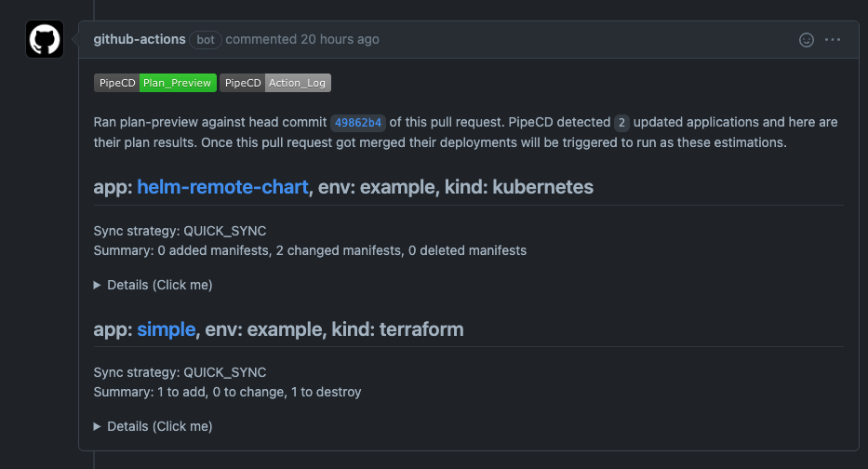Click the "2 changed manifests" summary line
The height and width of the screenshot is (469, 868).
tap(310, 250)
